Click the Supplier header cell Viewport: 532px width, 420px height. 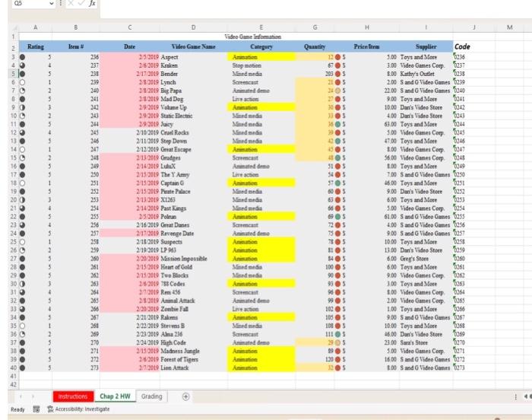click(426, 47)
